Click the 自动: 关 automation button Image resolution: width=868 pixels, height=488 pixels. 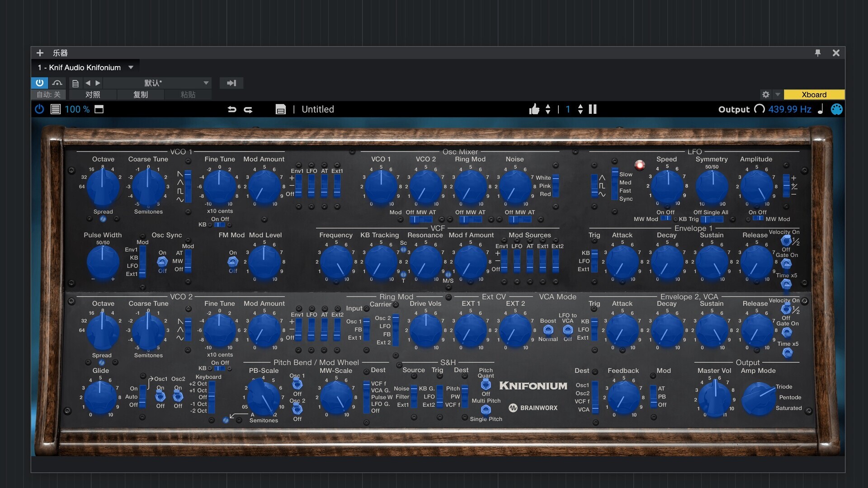tap(48, 95)
